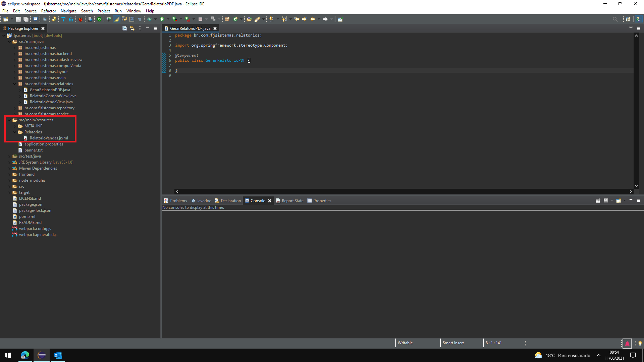
Task: Go to the previous annotation icon
Action: [284, 19]
